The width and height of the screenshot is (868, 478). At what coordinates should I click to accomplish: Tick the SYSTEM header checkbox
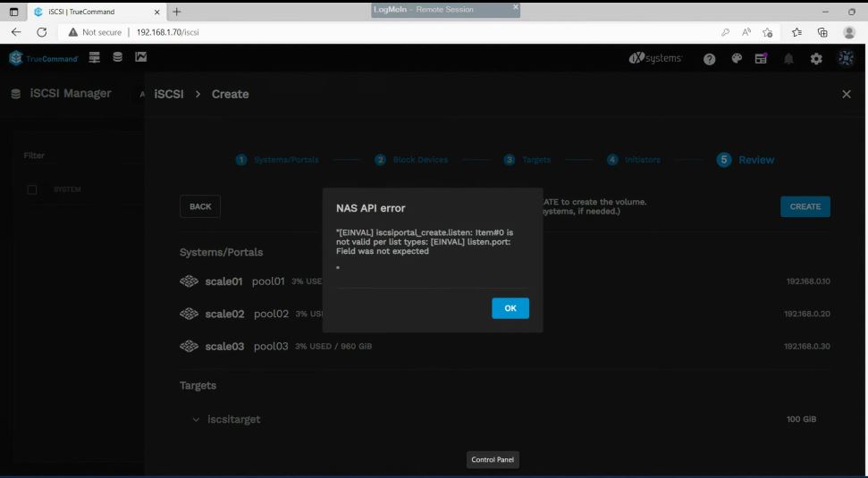(32, 189)
